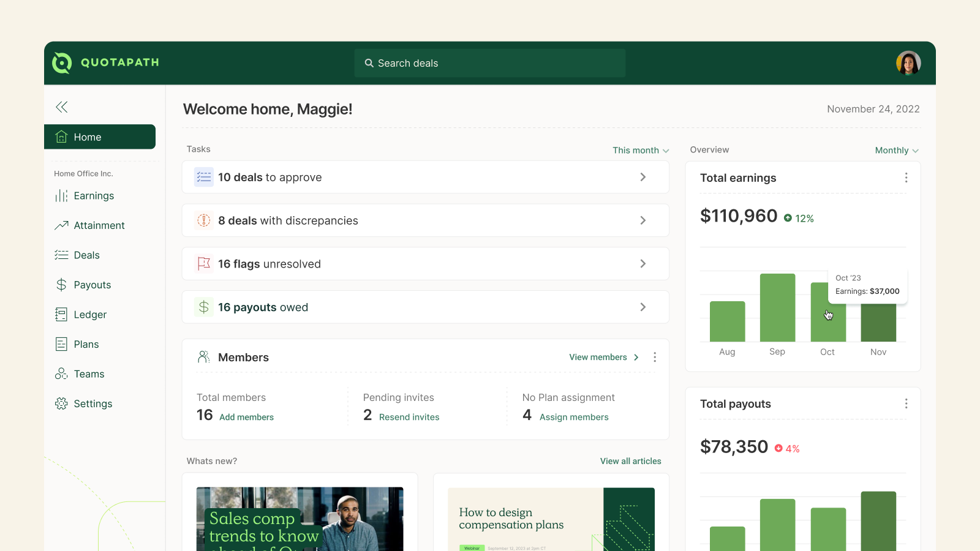
Task: Collapse the sidebar with the double chevron
Action: point(61,107)
